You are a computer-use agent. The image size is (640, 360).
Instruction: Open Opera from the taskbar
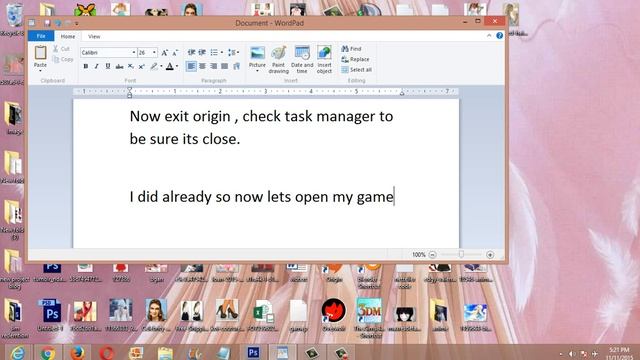[107, 353]
